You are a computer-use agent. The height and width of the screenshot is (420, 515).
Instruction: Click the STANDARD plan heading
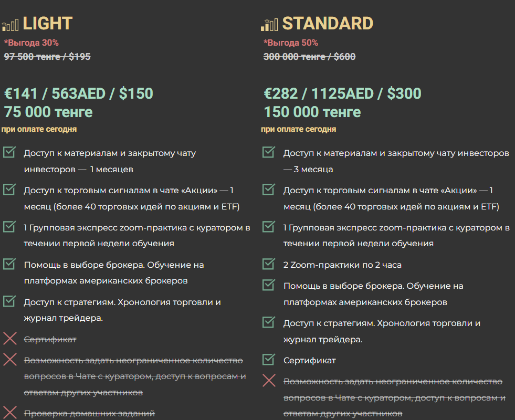coord(328,24)
